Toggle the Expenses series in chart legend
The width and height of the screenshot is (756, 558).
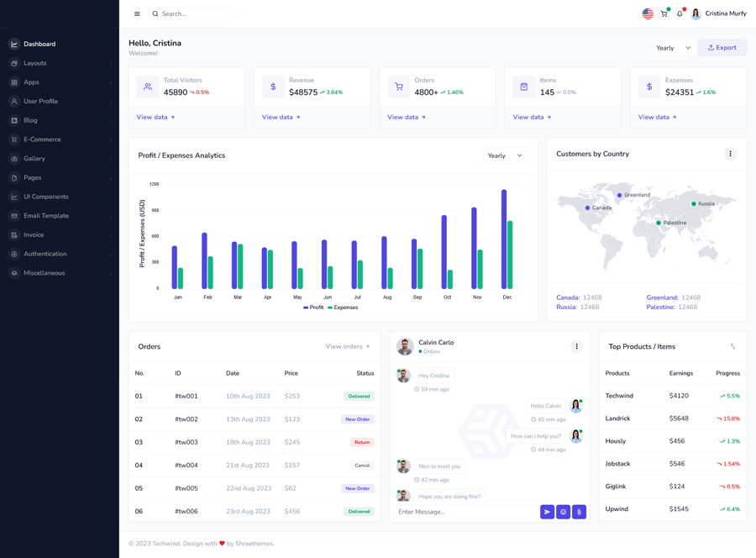click(x=343, y=308)
